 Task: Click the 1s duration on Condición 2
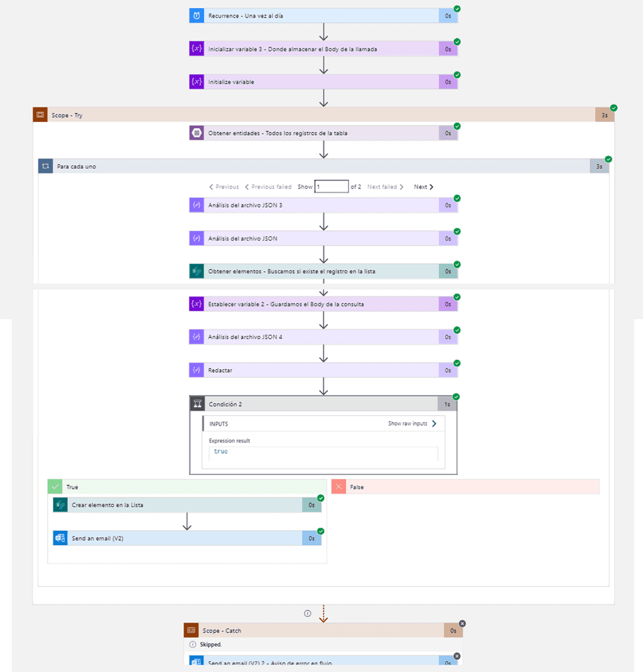coord(447,404)
